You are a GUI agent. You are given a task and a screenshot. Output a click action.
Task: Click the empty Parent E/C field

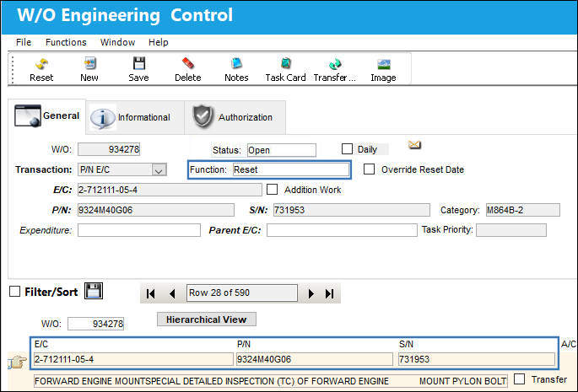(342, 230)
